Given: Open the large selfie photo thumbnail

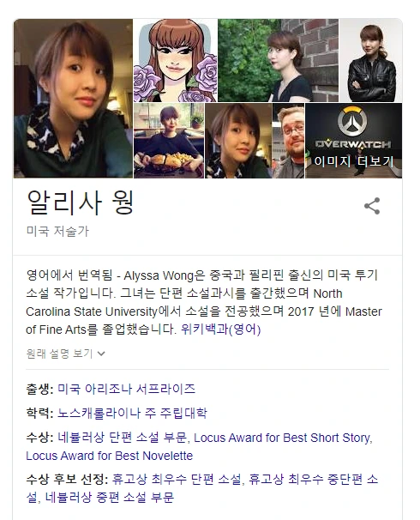Looking at the screenshot, I should (73, 99).
